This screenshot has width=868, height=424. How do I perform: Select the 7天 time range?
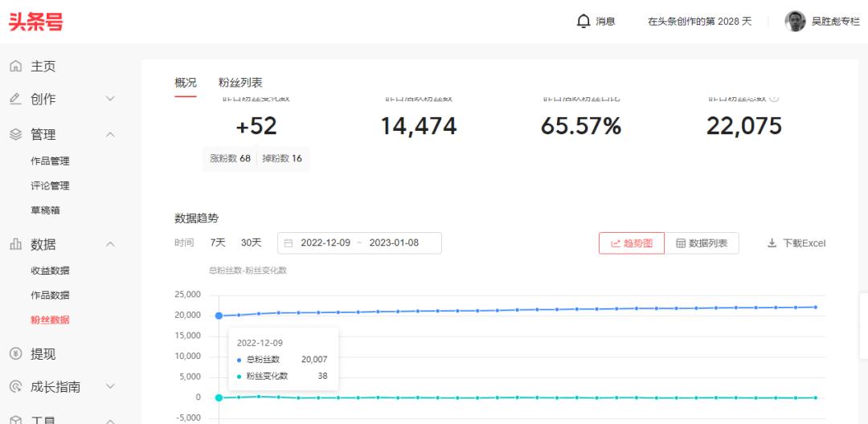pyautogui.click(x=218, y=243)
